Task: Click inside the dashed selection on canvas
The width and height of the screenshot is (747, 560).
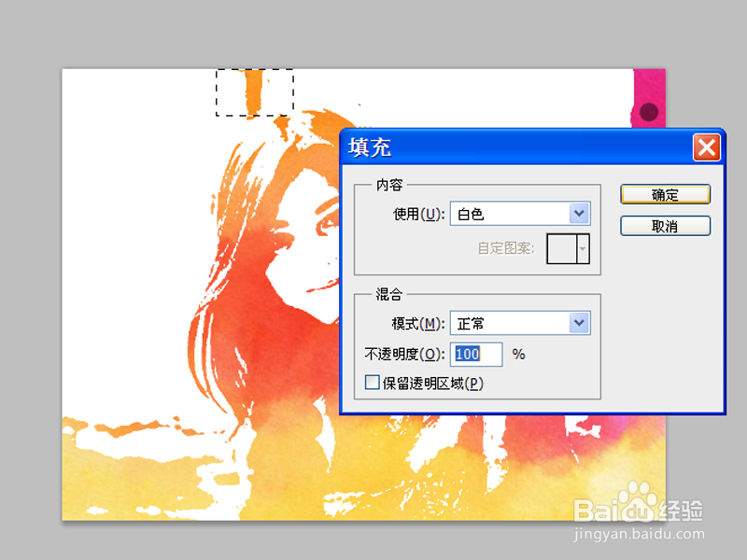Action: coord(255,92)
